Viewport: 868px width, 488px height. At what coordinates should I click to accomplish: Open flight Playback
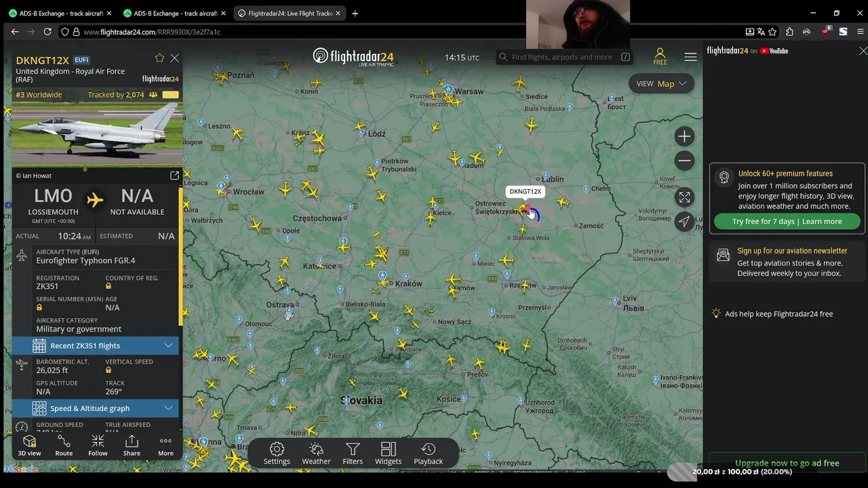click(x=428, y=453)
